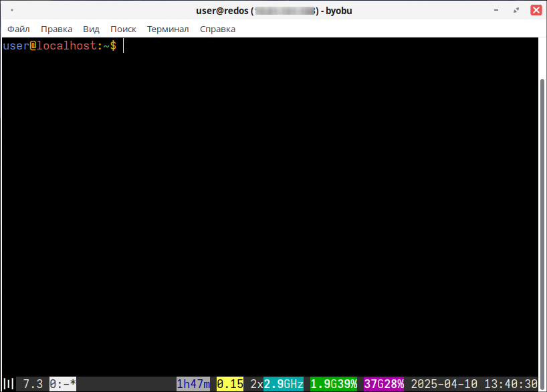
Task: Click the 13:40:30 clock in status bar
Action: [x=511, y=384]
